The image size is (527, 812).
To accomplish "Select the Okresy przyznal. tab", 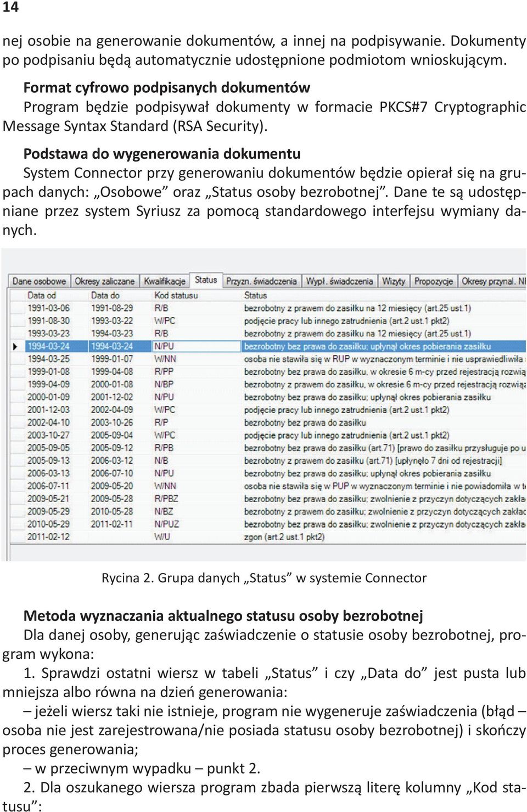I will [492, 281].
